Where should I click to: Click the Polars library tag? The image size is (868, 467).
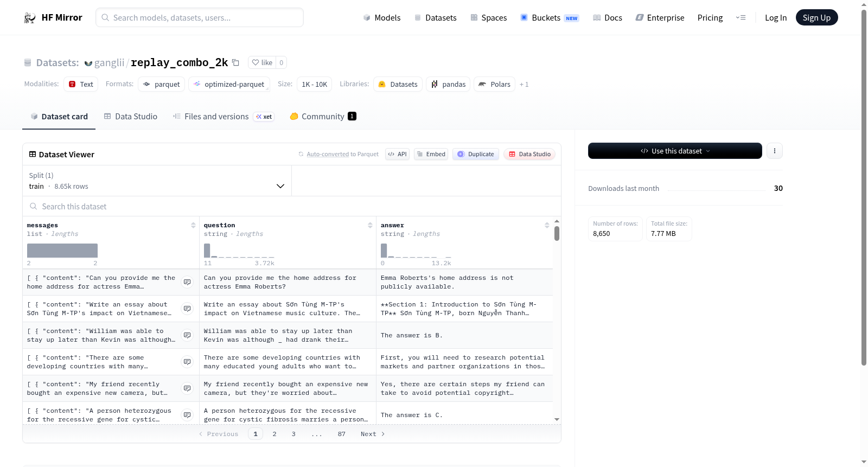pos(494,84)
